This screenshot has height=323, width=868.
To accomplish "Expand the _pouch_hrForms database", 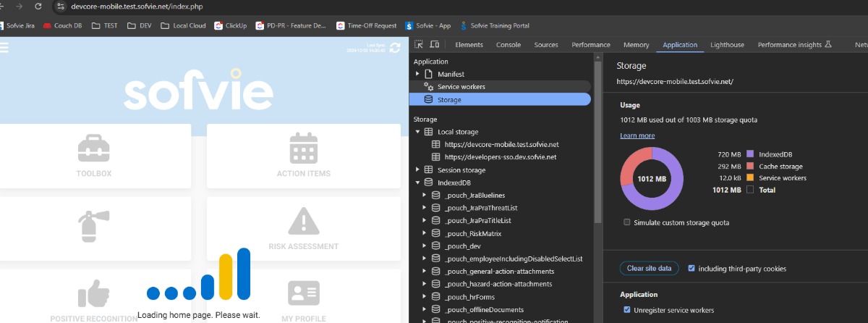I will [425, 297].
